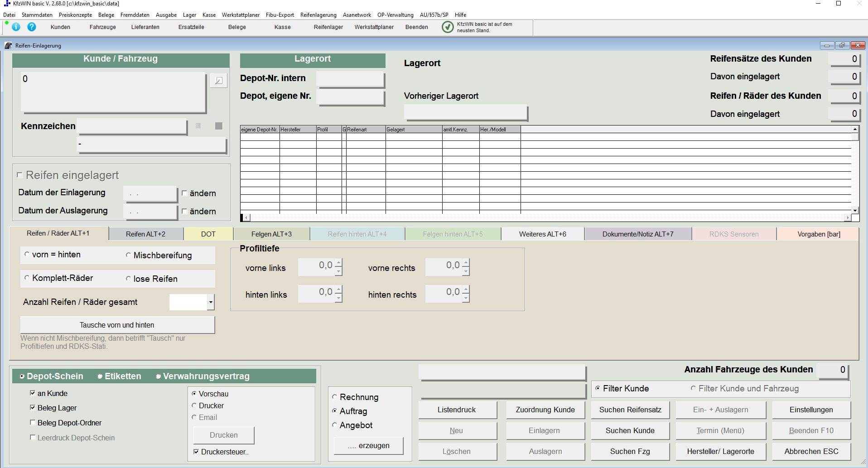
Task: Click the horizontal scrollbar under the tire table
Action: (544, 218)
